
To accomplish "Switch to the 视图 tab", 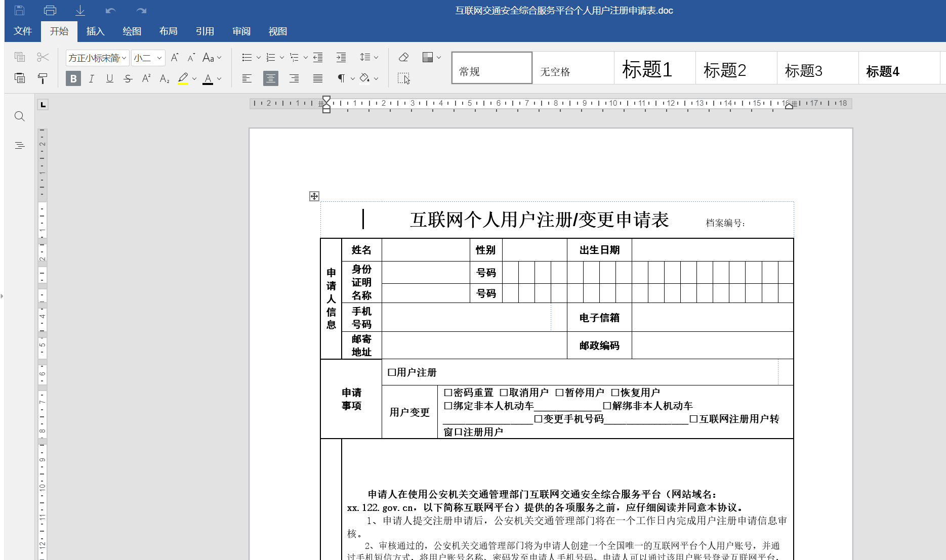I will click(277, 31).
